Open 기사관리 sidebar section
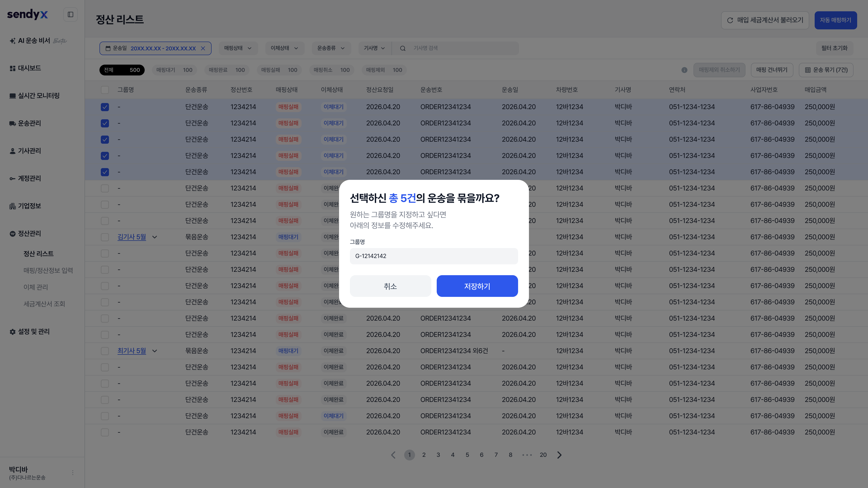 tap(25, 151)
